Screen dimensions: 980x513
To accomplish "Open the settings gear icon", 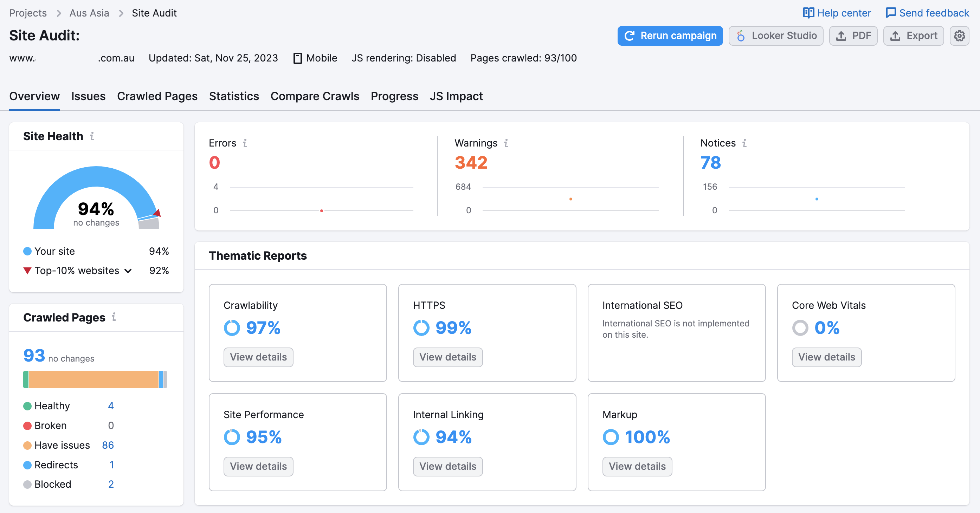I will pos(959,36).
